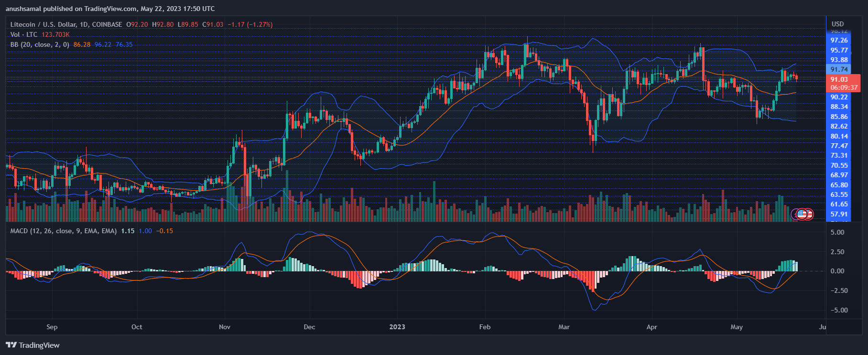The image size is (868, 355).
Task: Open the USD currency selector on price axis
Action: [x=837, y=24]
